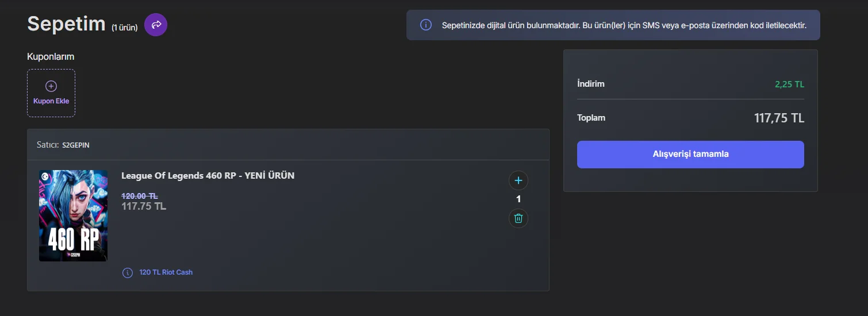
Task: Click the 117,75 TL total in summary panel
Action: (x=779, y=118)
